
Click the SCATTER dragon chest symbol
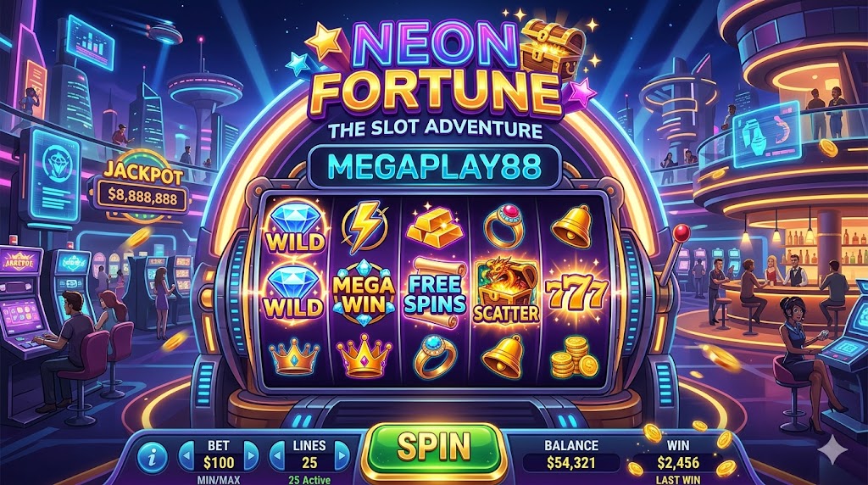pyautogui.click(x=505, y=293)
